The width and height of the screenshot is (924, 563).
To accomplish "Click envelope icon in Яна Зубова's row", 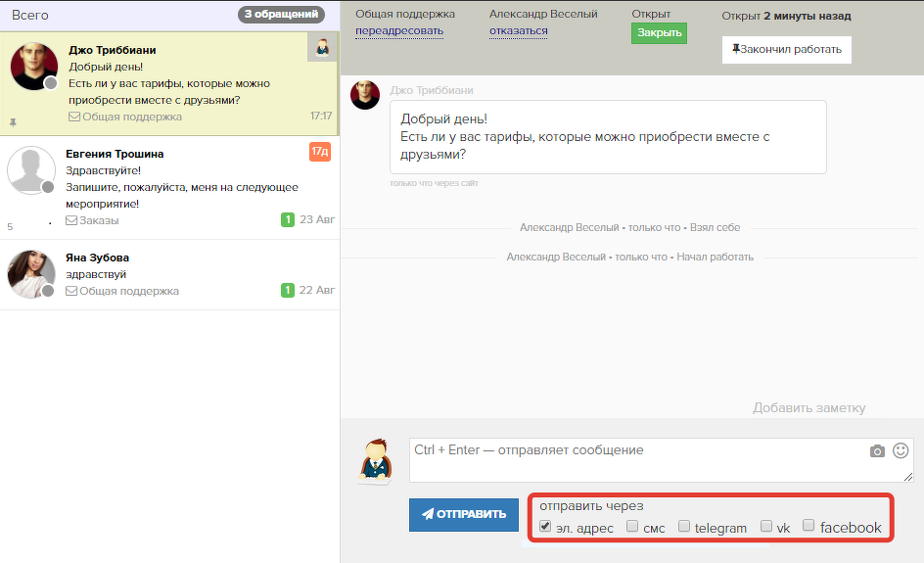I will click(71, 291).
